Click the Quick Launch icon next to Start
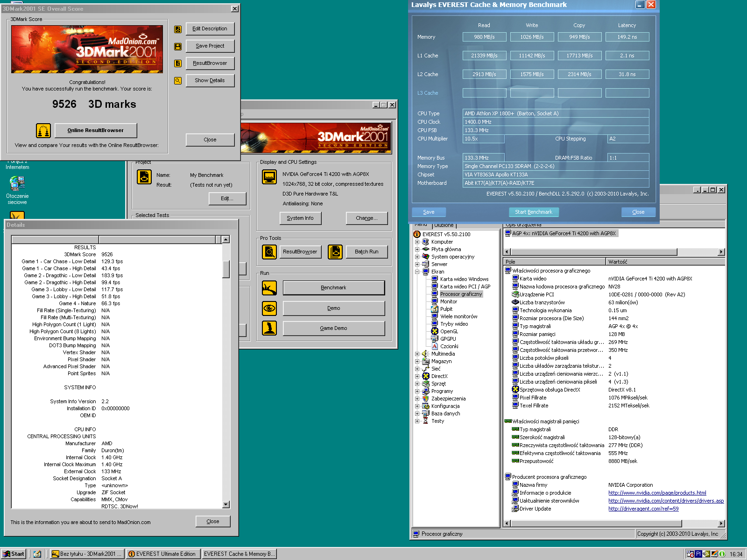This screenshot has height=560, width=747. pos(37,554)
